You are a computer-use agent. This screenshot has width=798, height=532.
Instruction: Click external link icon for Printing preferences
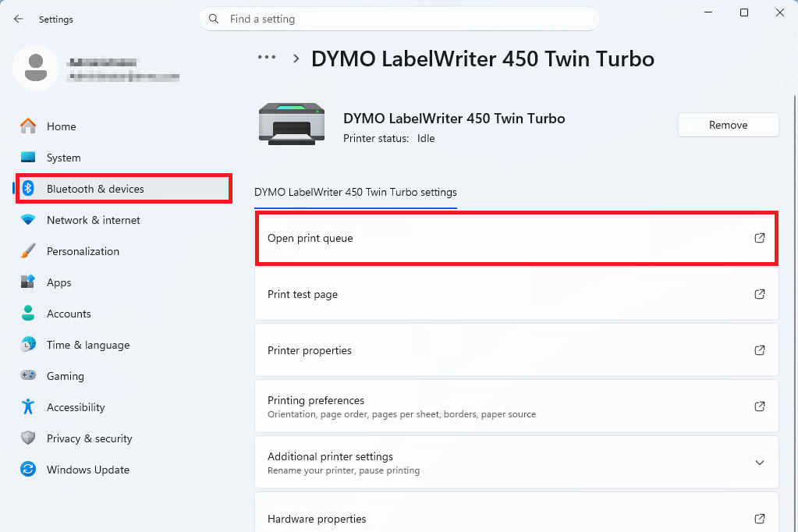759,406
